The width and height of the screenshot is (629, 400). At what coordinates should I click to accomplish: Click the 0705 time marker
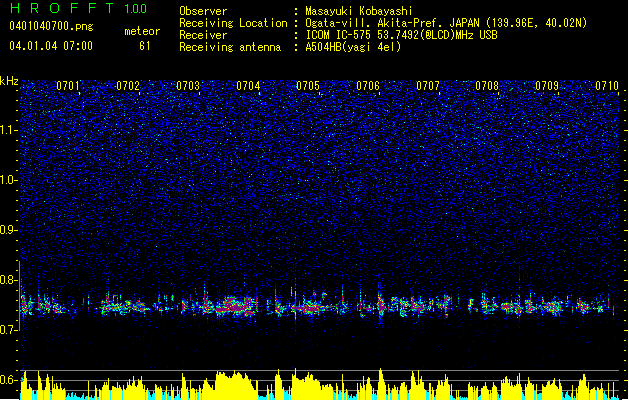[x=308, y=86]
